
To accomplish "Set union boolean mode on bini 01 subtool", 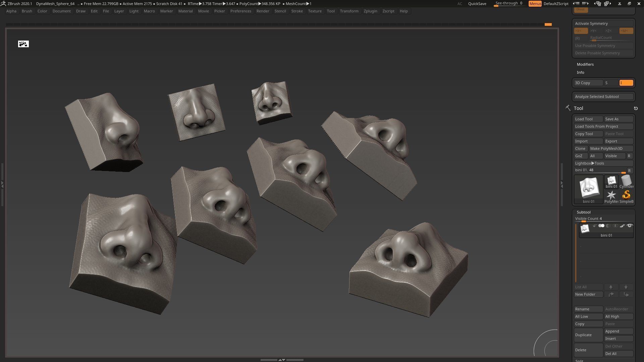I will pos(601,226).
